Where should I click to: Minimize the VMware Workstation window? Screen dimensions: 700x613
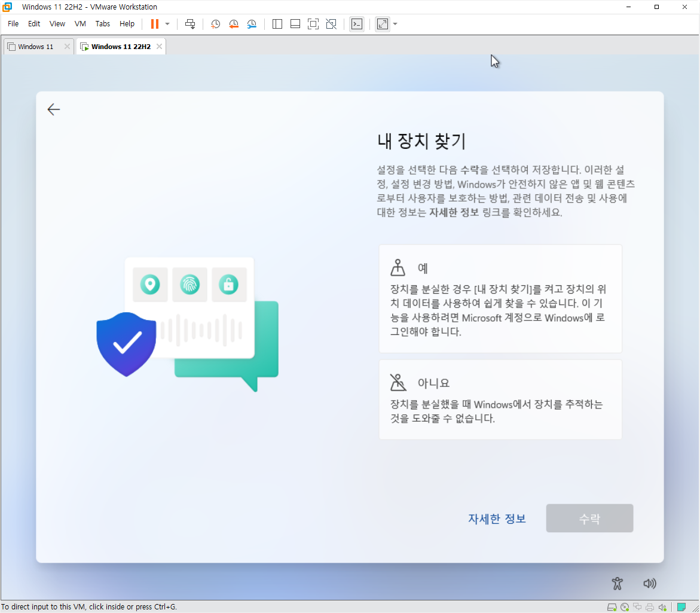[629, 7]
